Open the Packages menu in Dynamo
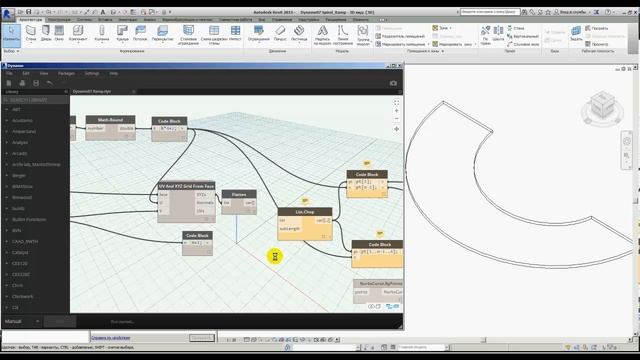Viewport: 640px width, 360px height. (66, 73)
